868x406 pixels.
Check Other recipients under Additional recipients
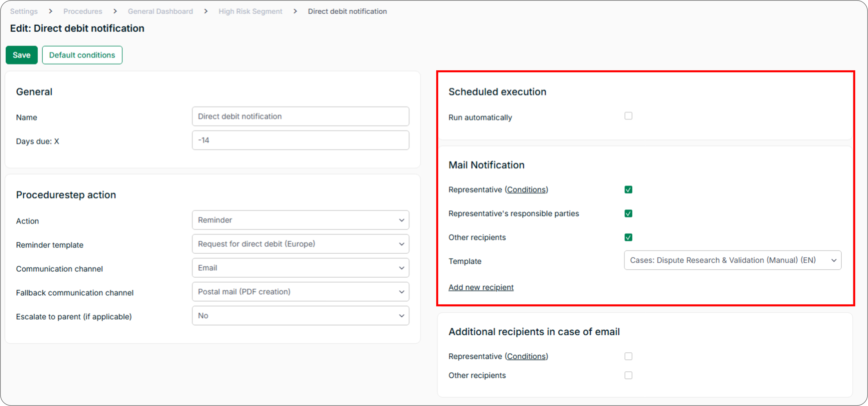click(x=628, y=375)
